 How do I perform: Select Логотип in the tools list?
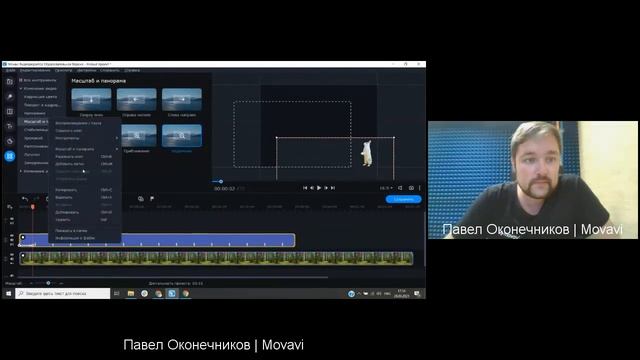pos(32,155)
